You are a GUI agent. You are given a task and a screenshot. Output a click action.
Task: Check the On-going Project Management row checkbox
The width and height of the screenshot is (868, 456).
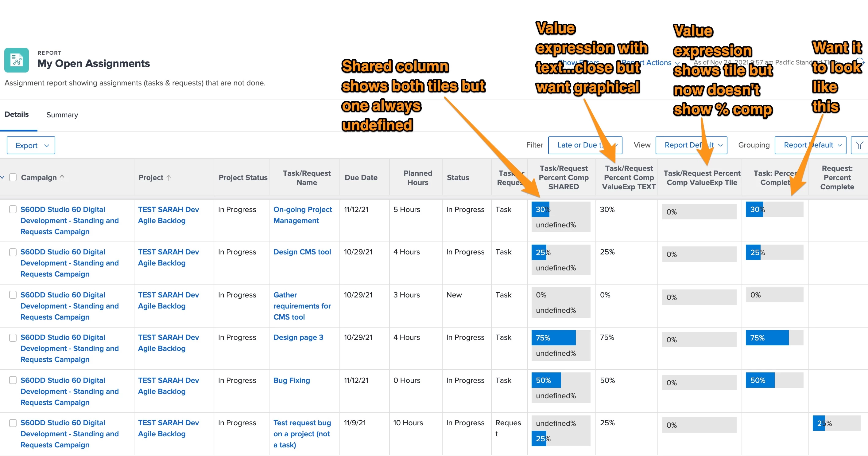coord(13,210)
